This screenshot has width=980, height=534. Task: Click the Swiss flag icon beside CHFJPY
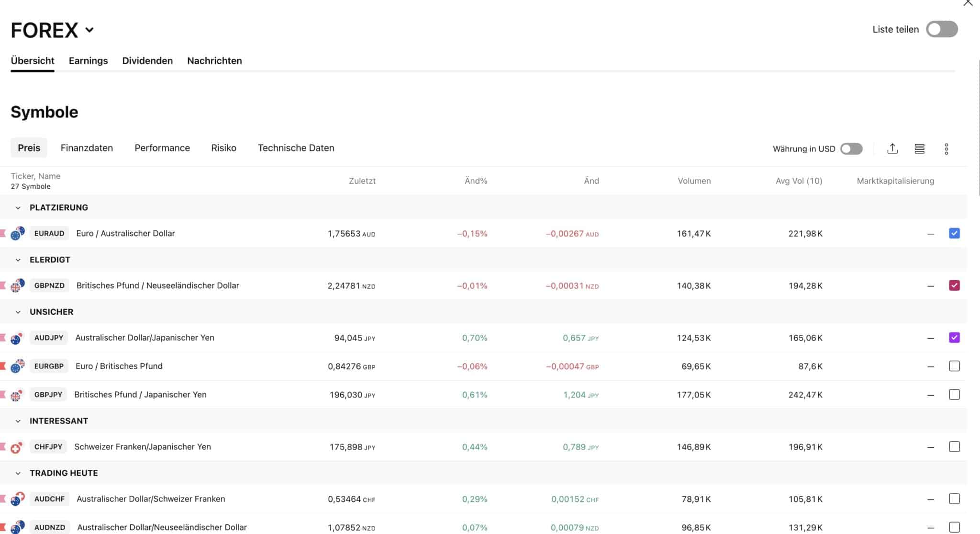[x=17, y=446]
